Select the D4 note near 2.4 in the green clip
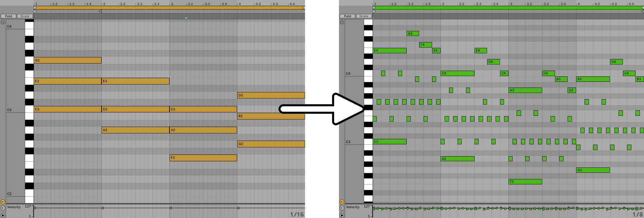The height and width of the screenshot is (218, 644). pyautogui.click(x=494, y=62)
